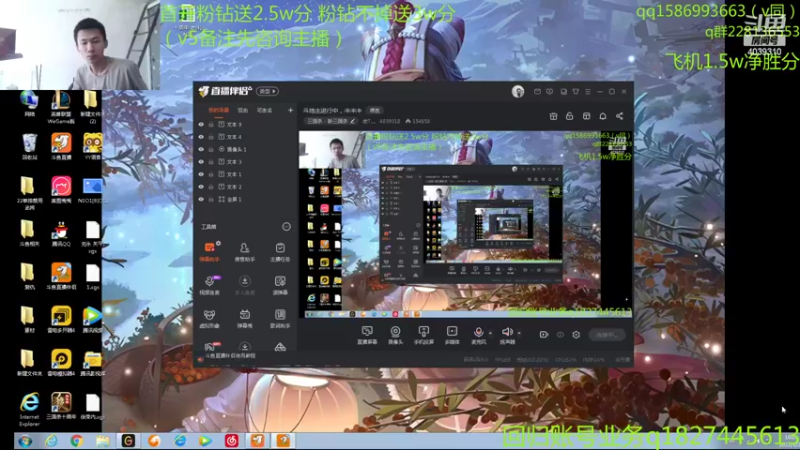
Task: Open the hamburger main menu in title bar
Action: coord(588,91)
